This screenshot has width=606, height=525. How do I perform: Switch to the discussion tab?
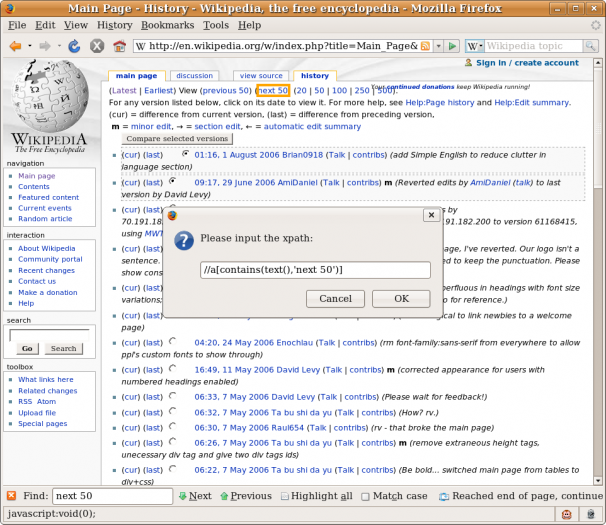click(x=194, y=76)
